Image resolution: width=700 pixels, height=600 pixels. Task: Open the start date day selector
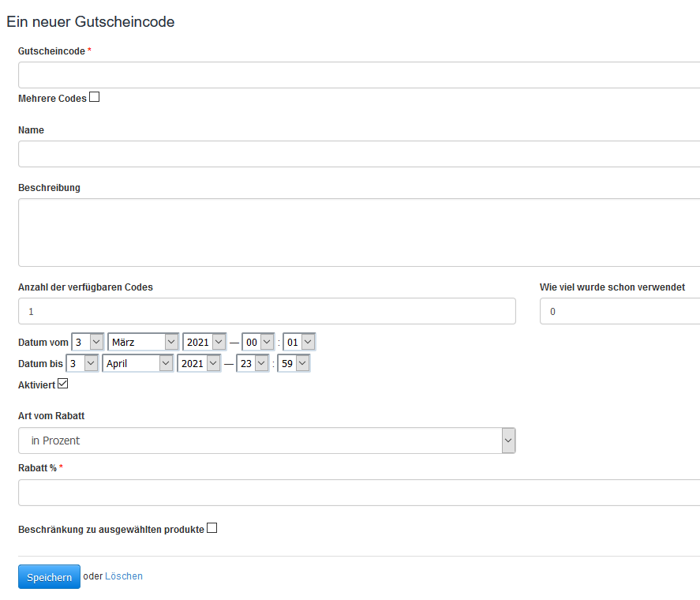pyautogui.click(x=87, y=341)
